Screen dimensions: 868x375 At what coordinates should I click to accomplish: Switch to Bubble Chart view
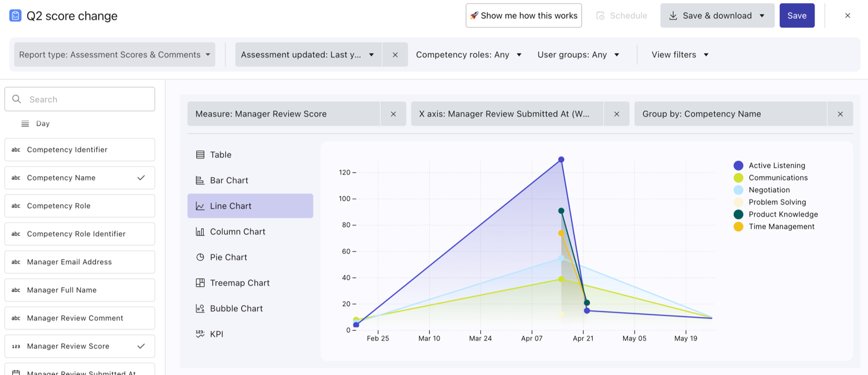[236, 308]
